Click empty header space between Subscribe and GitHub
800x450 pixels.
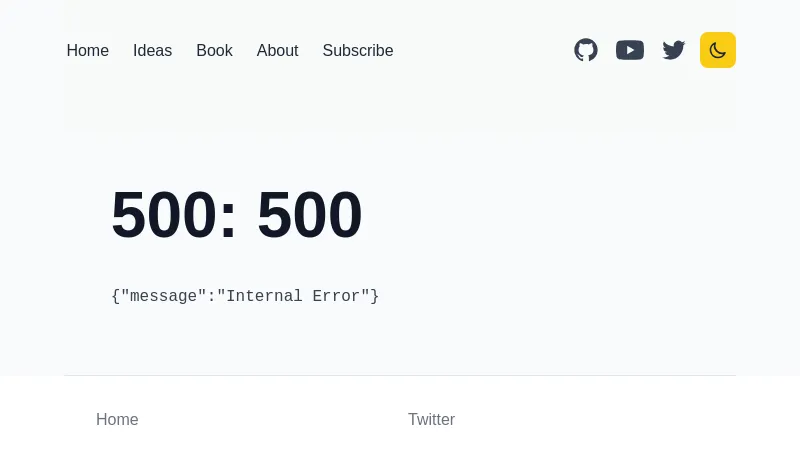(482, 50)
